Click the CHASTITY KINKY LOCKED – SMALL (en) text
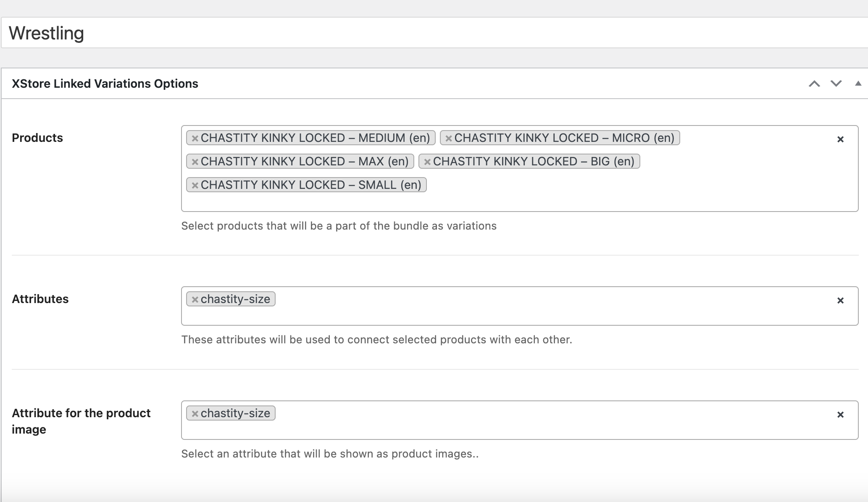The width and height of the screenshot is (868, 502). pyautogui.click(x=311, y=185)
